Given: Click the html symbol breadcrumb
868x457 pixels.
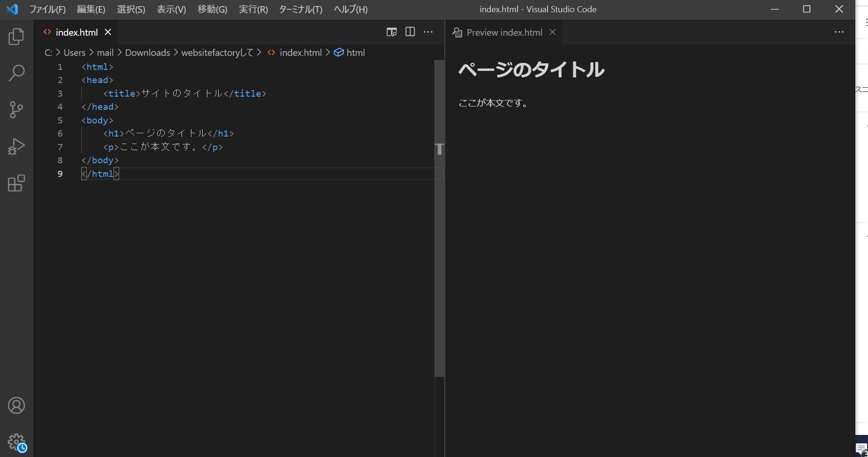Looking at the screenshot, I should pyautogui.click(x=350, y=53).
